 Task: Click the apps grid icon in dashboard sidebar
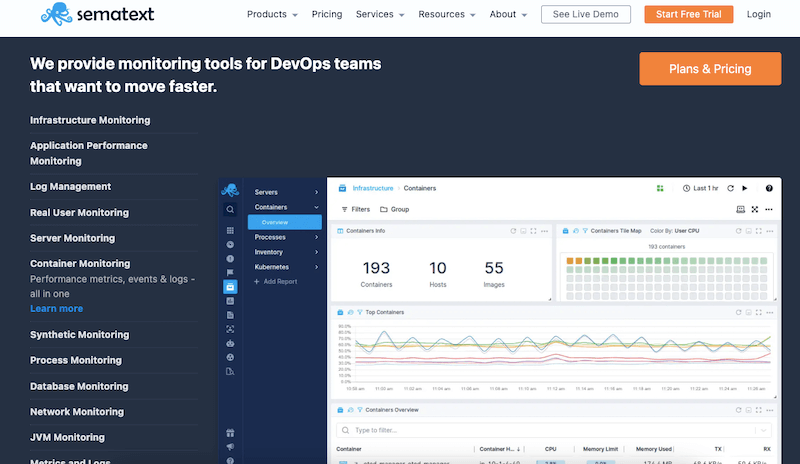tap(230, 230)
